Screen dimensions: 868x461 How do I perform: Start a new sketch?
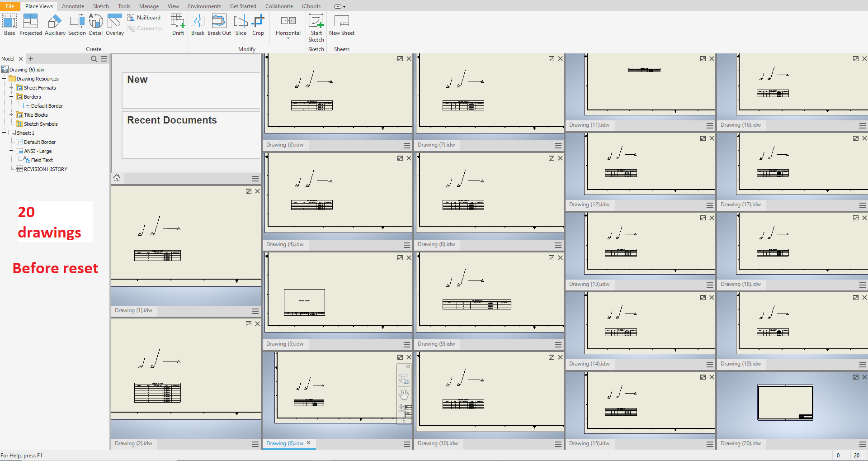(316, 27)
